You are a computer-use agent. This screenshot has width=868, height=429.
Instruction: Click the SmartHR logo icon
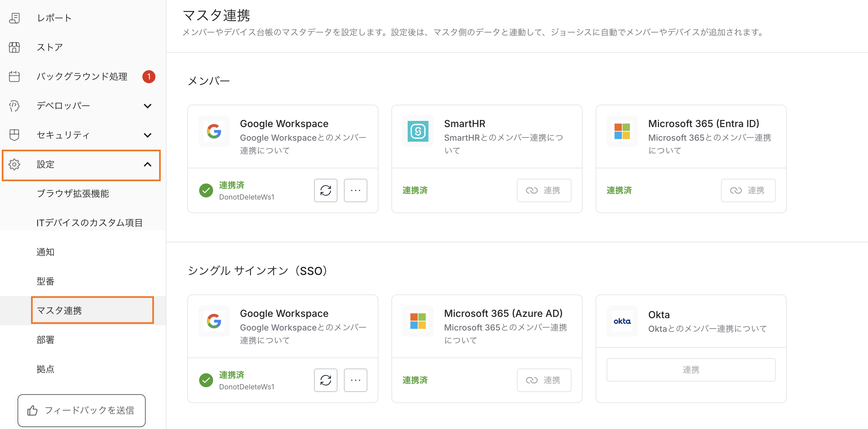[418, 131]
